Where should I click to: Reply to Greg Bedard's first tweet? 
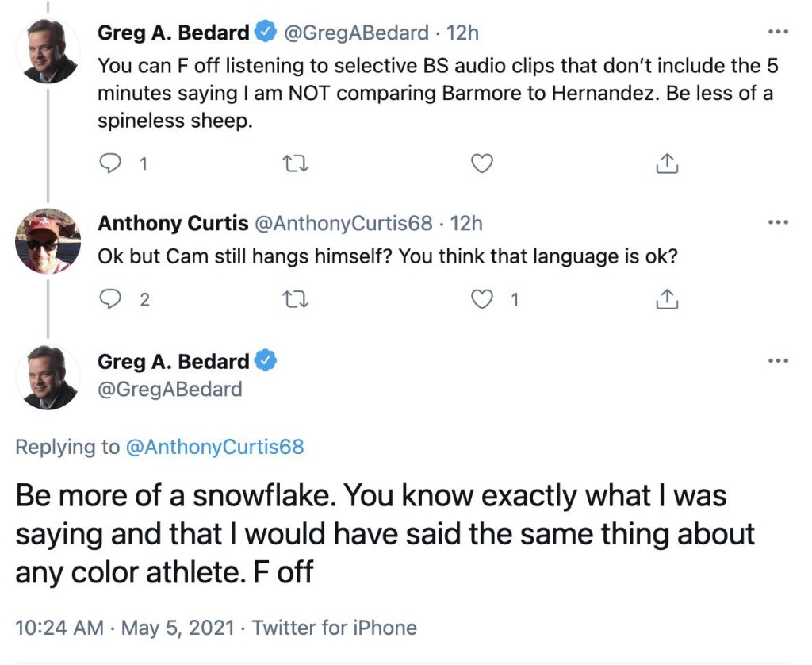click(x=108, y=164)
